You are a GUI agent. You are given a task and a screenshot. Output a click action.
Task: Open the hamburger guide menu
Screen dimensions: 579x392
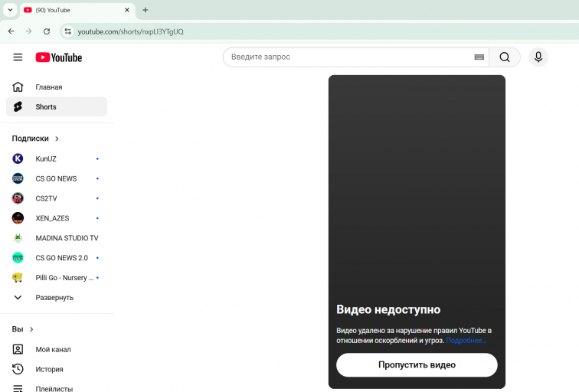[18, 57]
